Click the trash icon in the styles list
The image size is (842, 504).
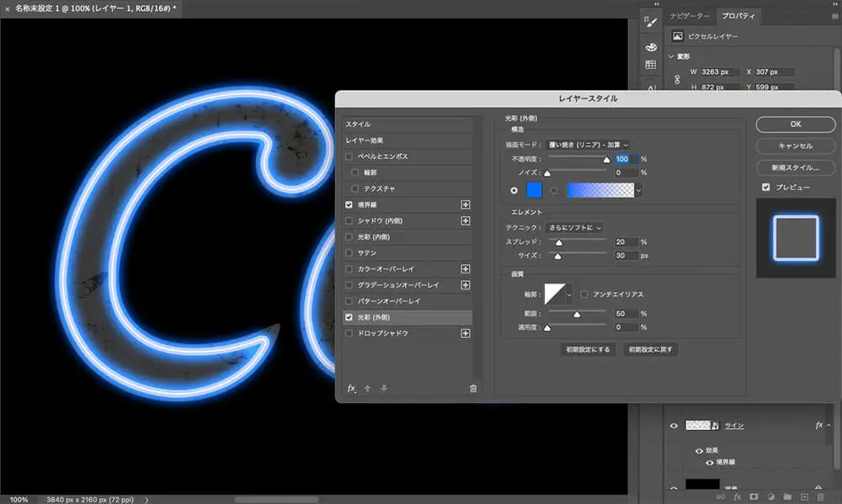tap(472, 389)
